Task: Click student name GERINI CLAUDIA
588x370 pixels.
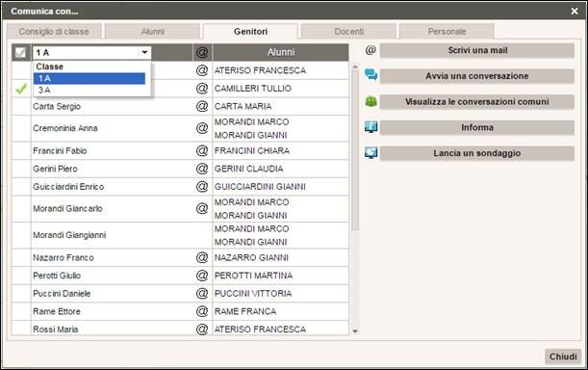Action: click(x=249, y=169)
